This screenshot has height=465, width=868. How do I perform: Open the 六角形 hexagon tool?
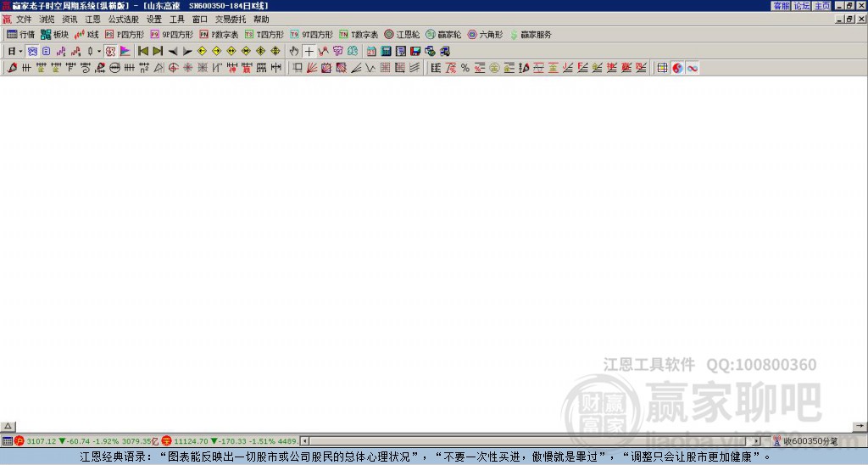485,34
